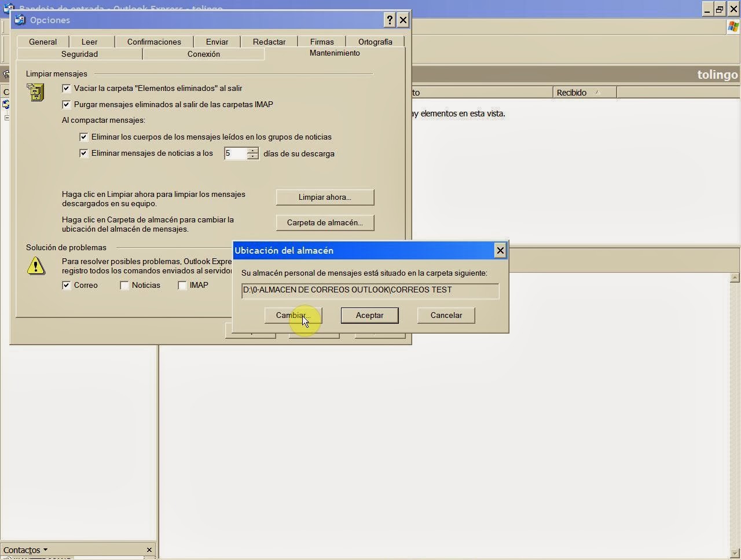Click the Cambiar button
The height and width of the screenshot is (560, 741).
[293, 315]
